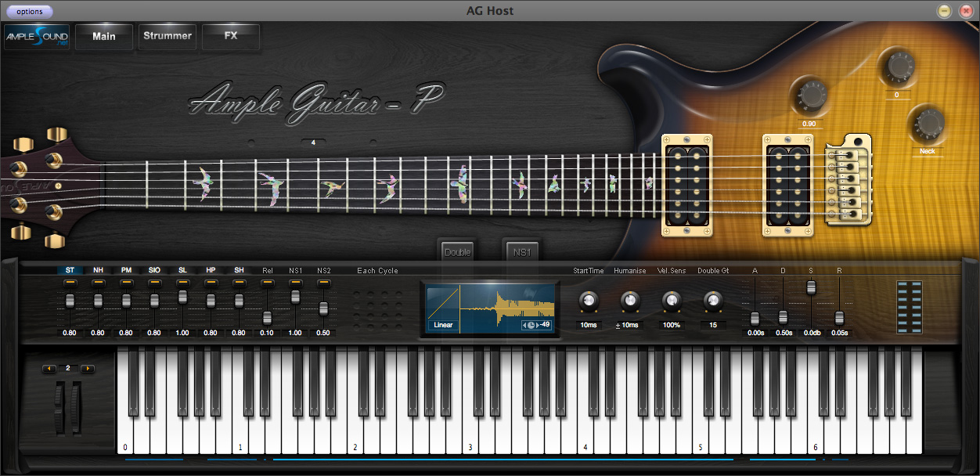Click the Release (R) slider handle
This screenshot has width=980, height=476.
839,318
